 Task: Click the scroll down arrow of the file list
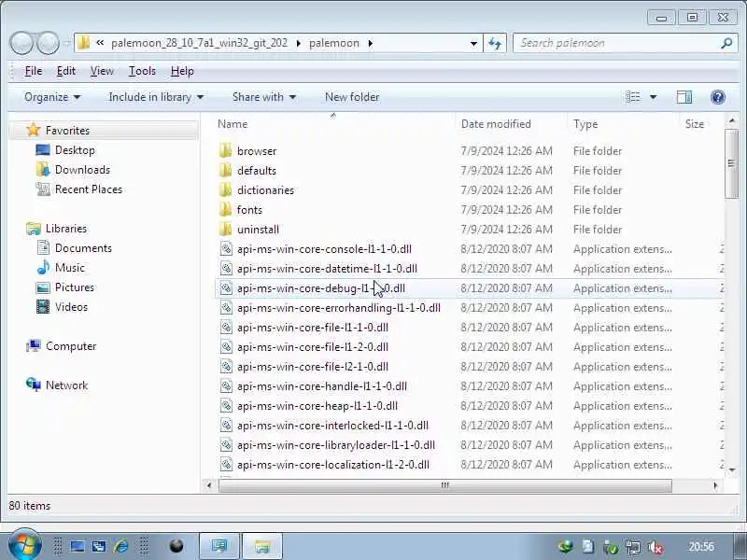(x=732, y=470)
